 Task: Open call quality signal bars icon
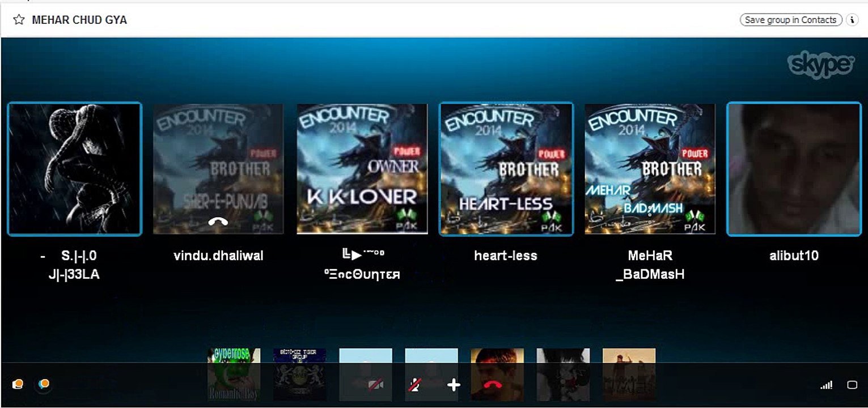click(826, 385)
